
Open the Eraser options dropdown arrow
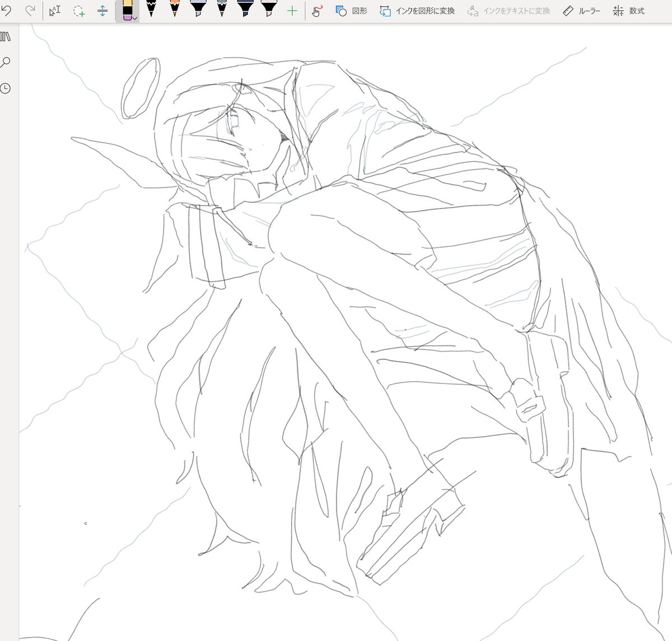tap(135, 18)
